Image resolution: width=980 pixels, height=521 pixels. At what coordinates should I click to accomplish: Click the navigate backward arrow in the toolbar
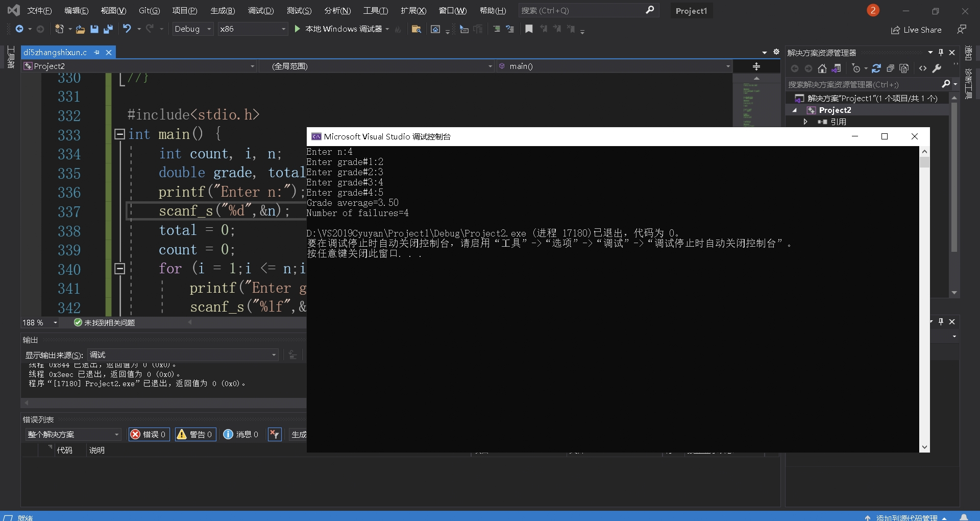click(19, 29)
